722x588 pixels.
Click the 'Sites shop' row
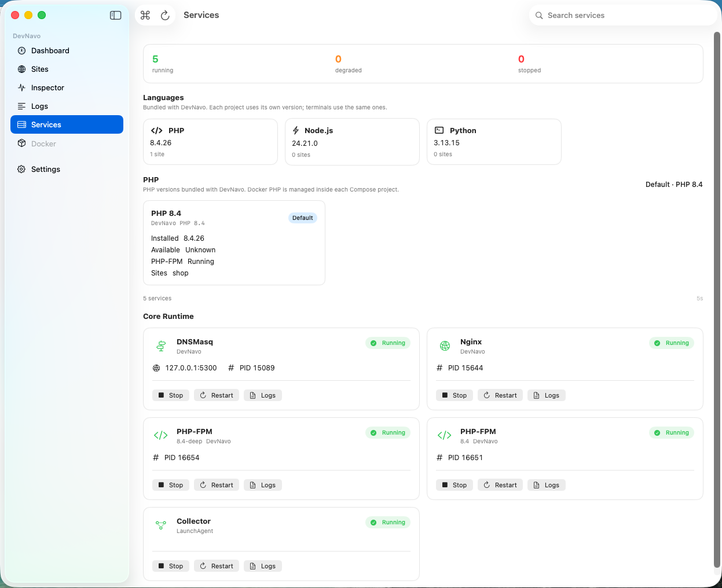(170, 273)
